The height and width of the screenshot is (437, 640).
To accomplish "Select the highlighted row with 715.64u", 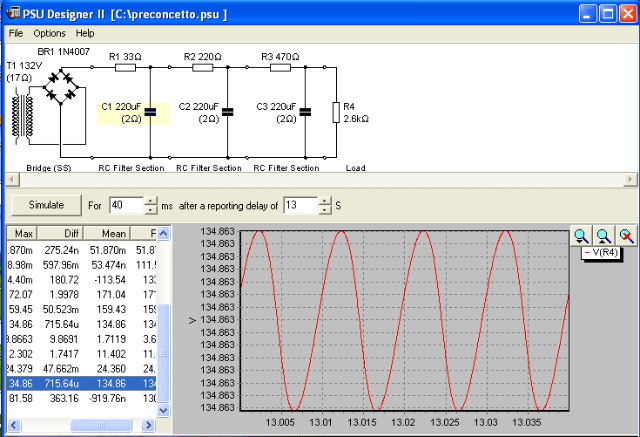I will [x=82, y=384].
